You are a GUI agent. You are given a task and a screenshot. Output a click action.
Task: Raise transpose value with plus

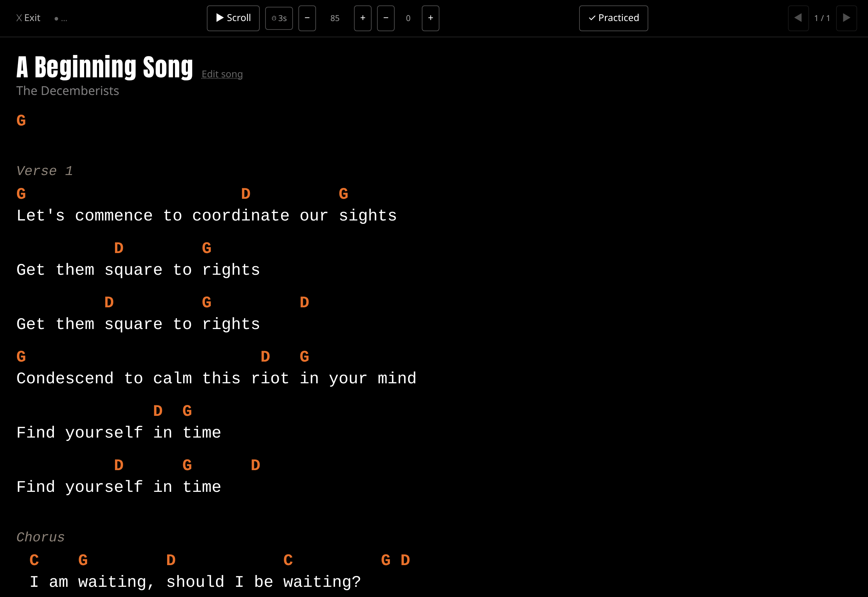pyautogui.click(x=431, y=18)
